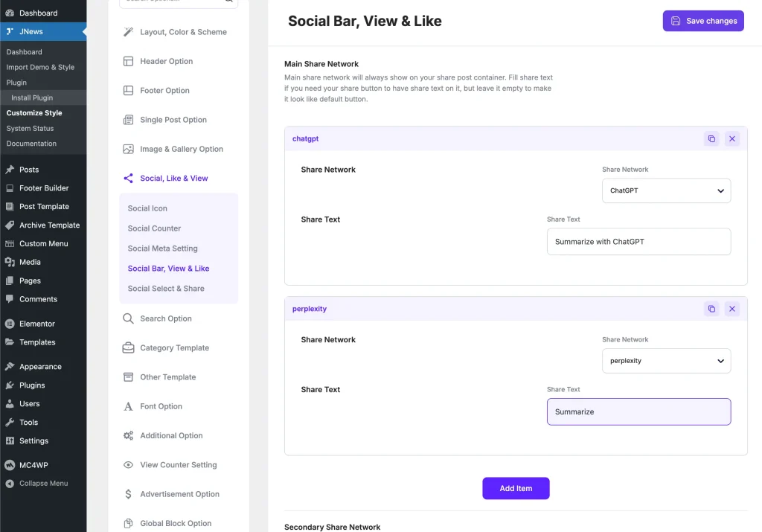Click duplicate icon on chatgpt item
Viewport: 762px width, 532px height.
click(x=711, y=139)
